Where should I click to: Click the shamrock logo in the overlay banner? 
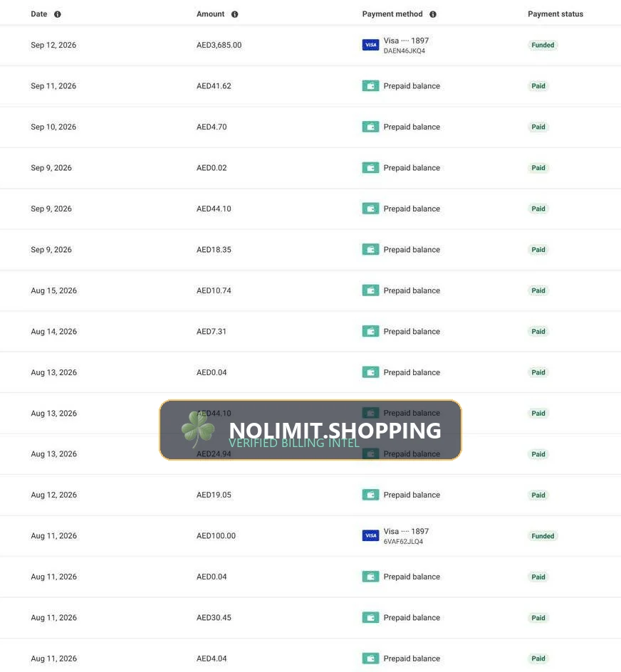click(x=198, y=429)
